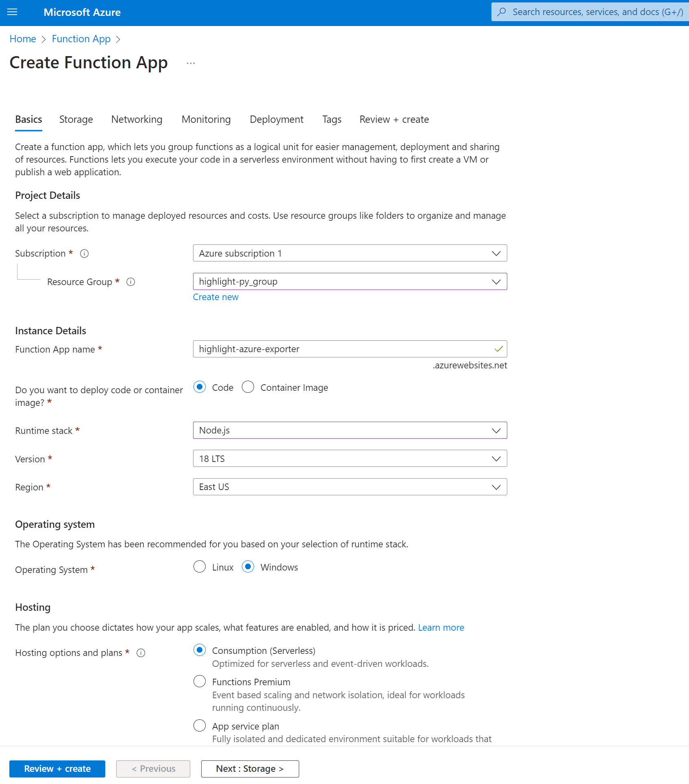The height and width of the screenshot is (784, 689).
Task: Expand the Region dropdown
Action: [x=350, y=487]
